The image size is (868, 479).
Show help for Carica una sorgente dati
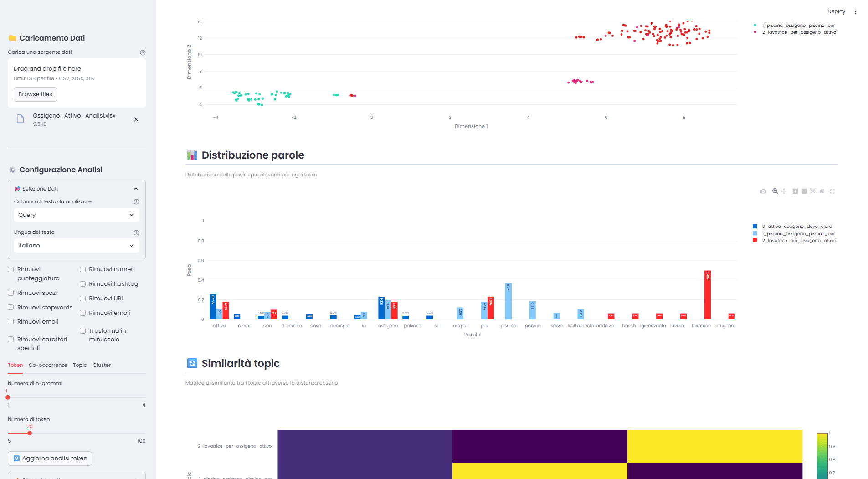point(143,52)
